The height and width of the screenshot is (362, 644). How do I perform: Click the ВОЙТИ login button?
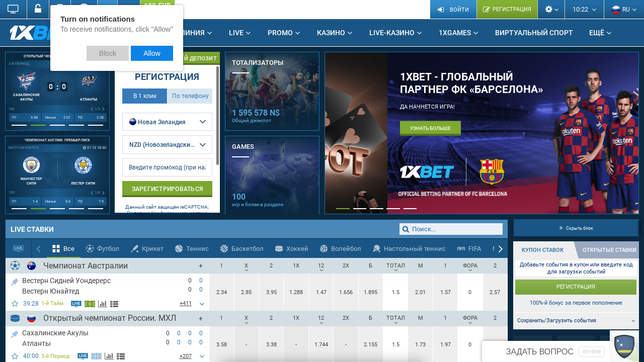click(453, 9)
